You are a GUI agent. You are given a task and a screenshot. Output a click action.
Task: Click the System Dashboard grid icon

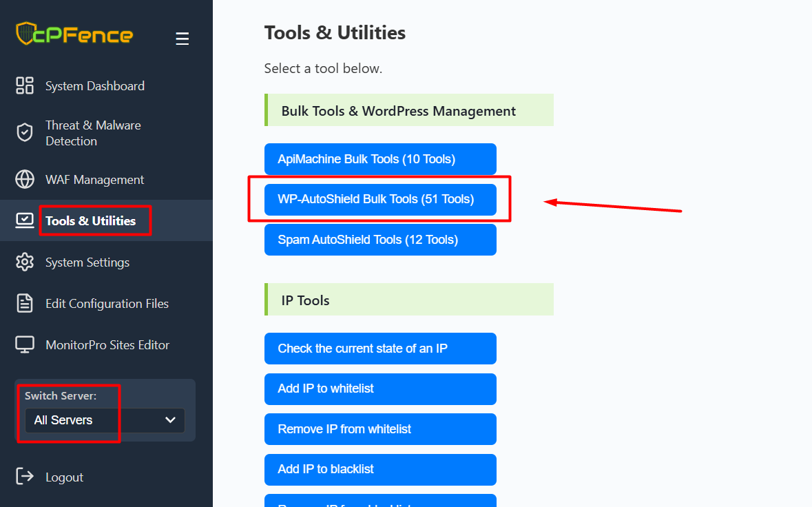point(25,86)
